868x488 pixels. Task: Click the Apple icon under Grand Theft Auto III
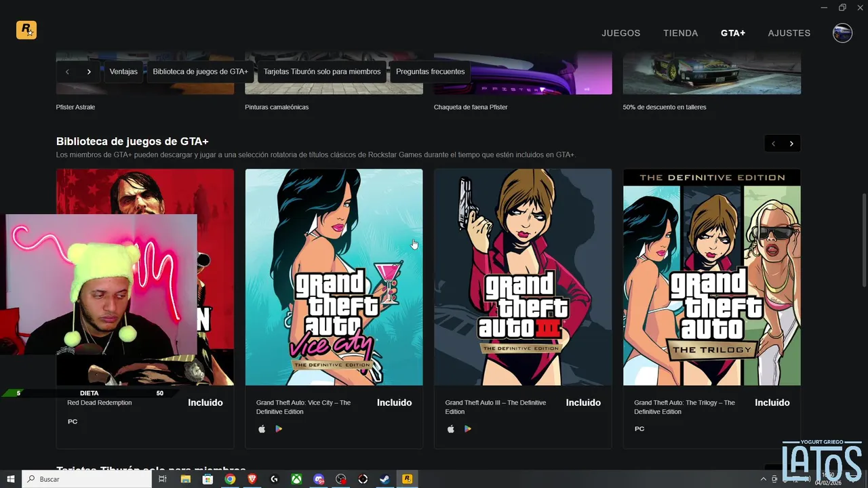pyautogui.click(x=451, y=429)
